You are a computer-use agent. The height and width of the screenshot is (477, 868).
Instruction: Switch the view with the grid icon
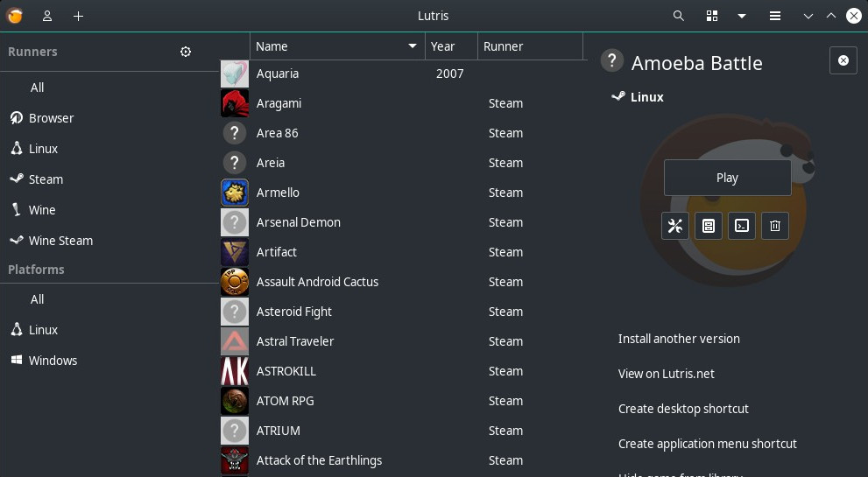click(712, 16)
